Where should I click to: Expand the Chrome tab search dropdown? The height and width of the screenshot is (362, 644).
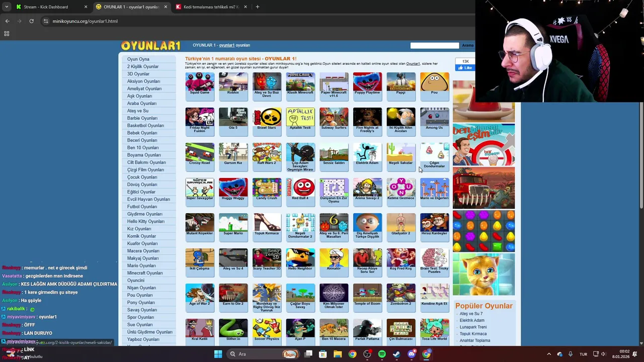pos(6,7)
